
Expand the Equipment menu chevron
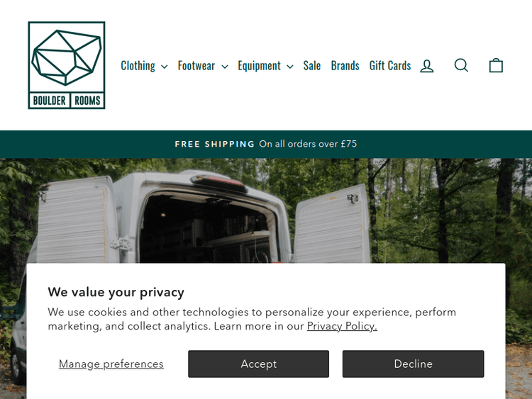[x=289, y=67]
